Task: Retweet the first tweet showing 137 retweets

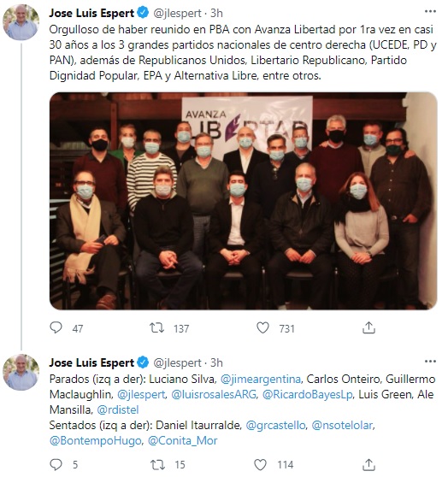Action: pyautogui.click(x=157, y=328)
